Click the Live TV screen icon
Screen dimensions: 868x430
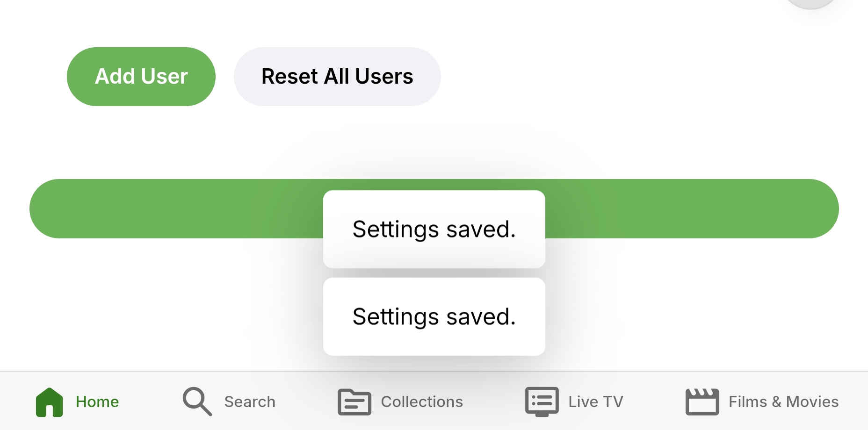click(542, 401)
